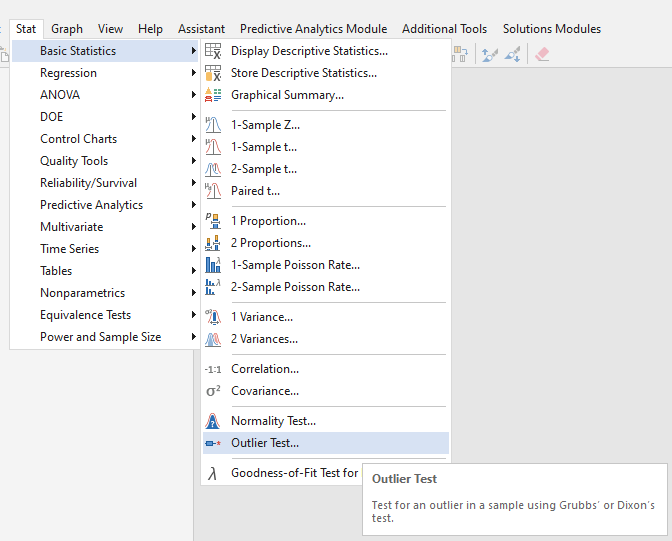Select Paired t... menu item
This screenshot has height=541, width=672.
point(326,191)
